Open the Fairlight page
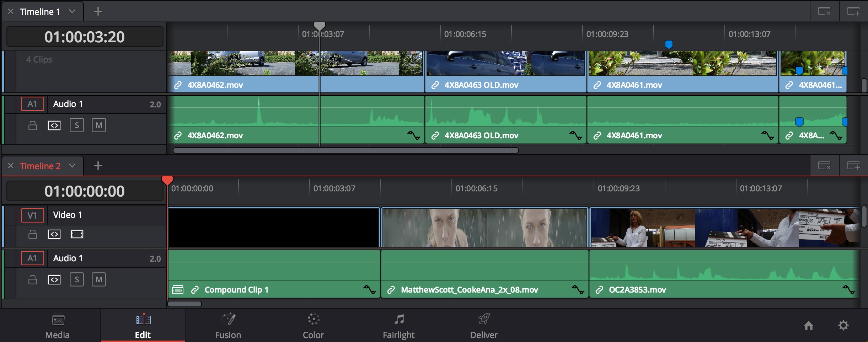Screen dimensions: 868x342 tap(398, 325)
